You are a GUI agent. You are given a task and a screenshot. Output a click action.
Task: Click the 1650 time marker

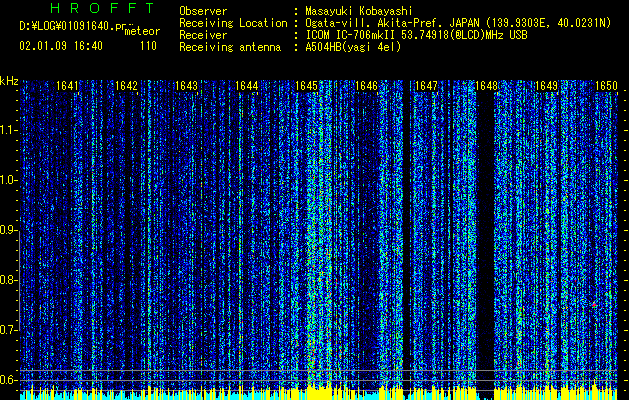606,86
